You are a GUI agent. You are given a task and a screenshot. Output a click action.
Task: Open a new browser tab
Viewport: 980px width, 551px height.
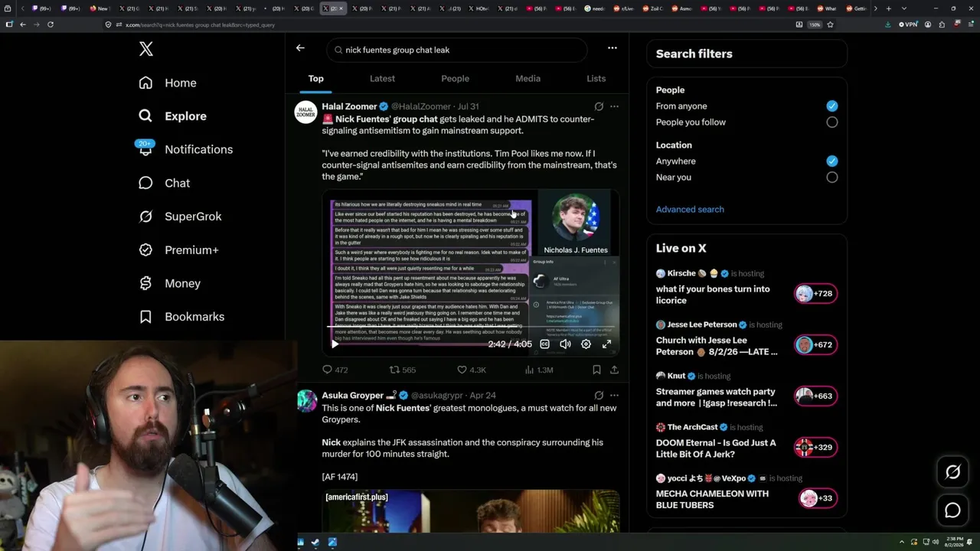(888, 8)
